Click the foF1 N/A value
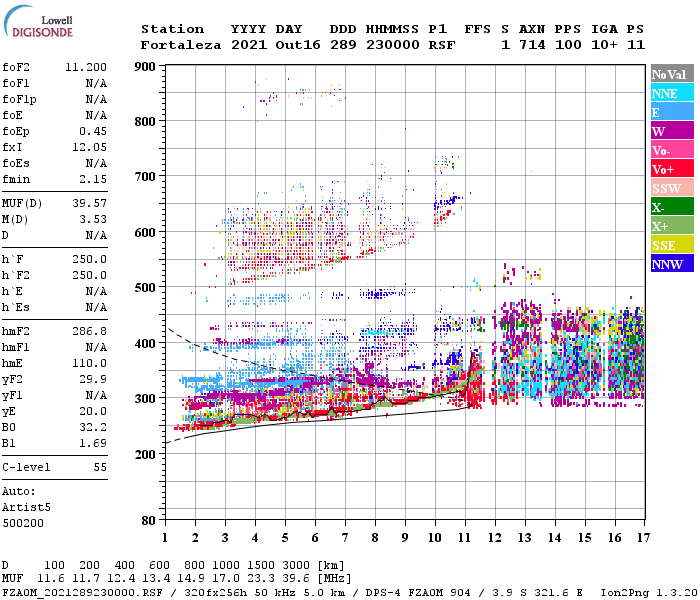This screenshot has width=700, height=600. [96, 83]
